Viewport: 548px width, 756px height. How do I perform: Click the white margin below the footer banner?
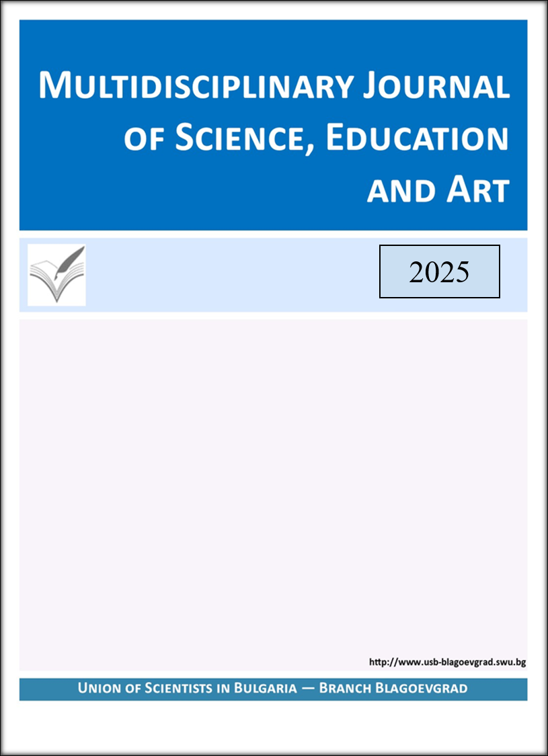269,726
